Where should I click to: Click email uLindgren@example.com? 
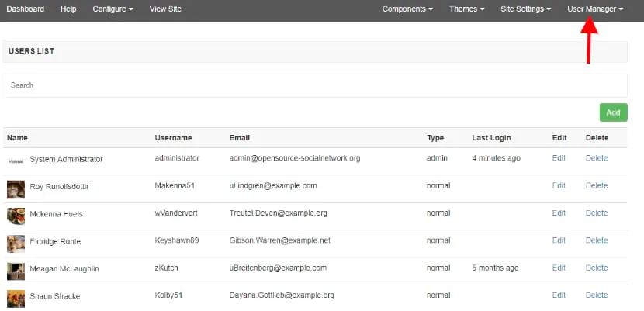[x=273, y=185]
